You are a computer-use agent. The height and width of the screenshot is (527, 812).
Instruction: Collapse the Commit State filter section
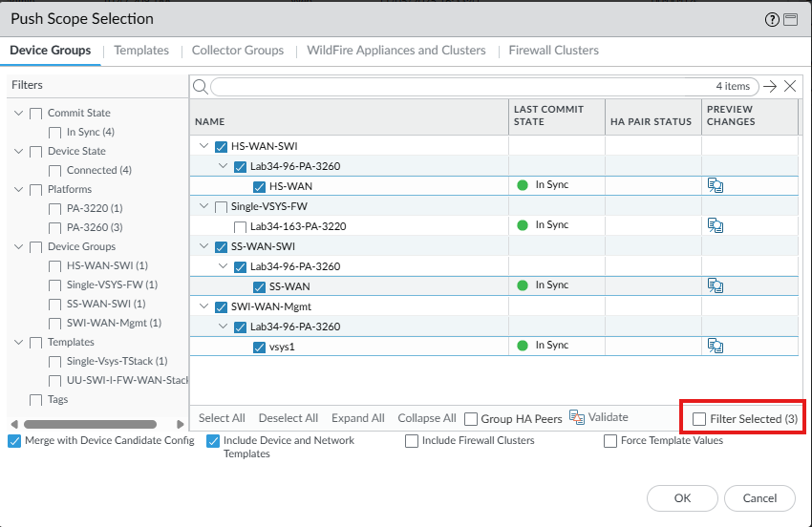tap(19, 113)
